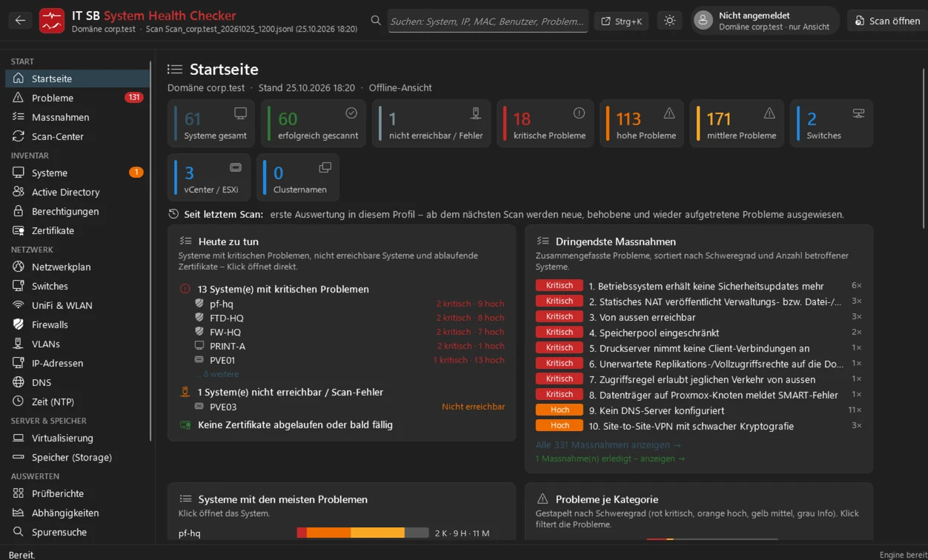
Task: Click the PRINT-A system entry
Action: [x=349, y=346]
